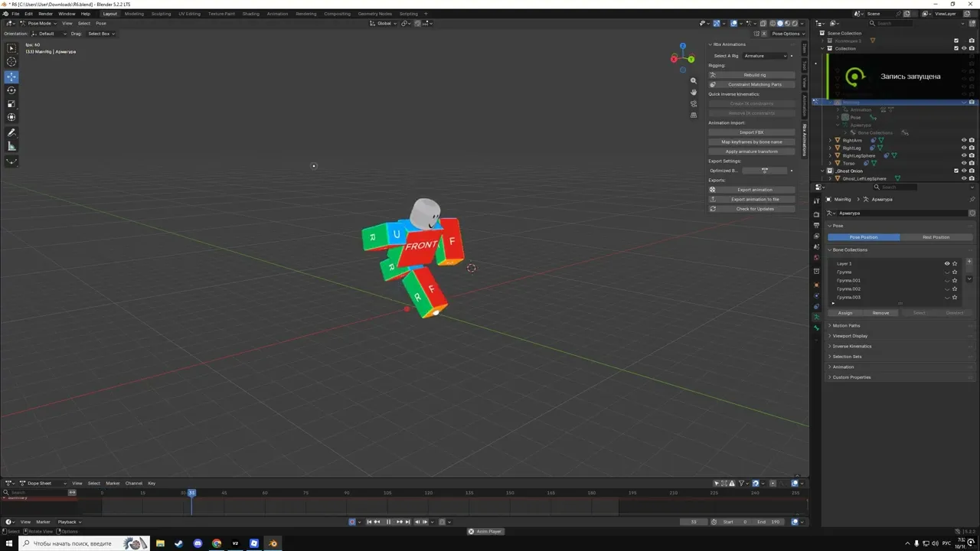Click the timeline playhead at frame 33

(191, 493)
